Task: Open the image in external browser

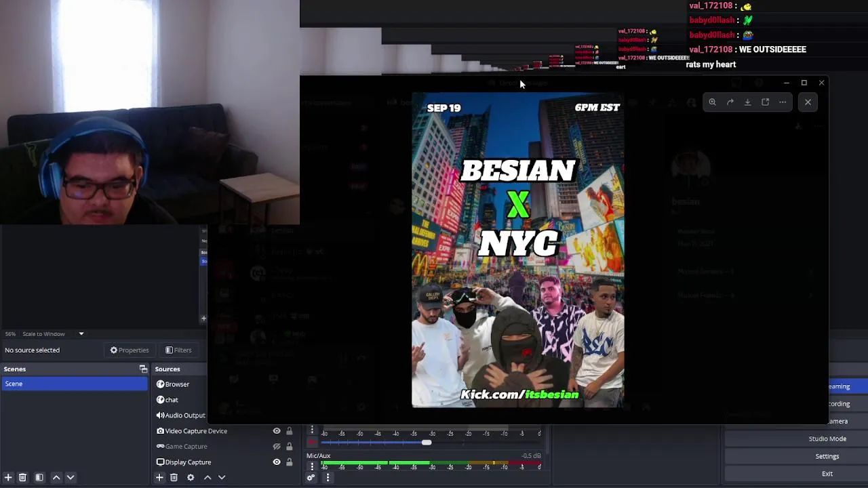Action: tap(765, 102)
